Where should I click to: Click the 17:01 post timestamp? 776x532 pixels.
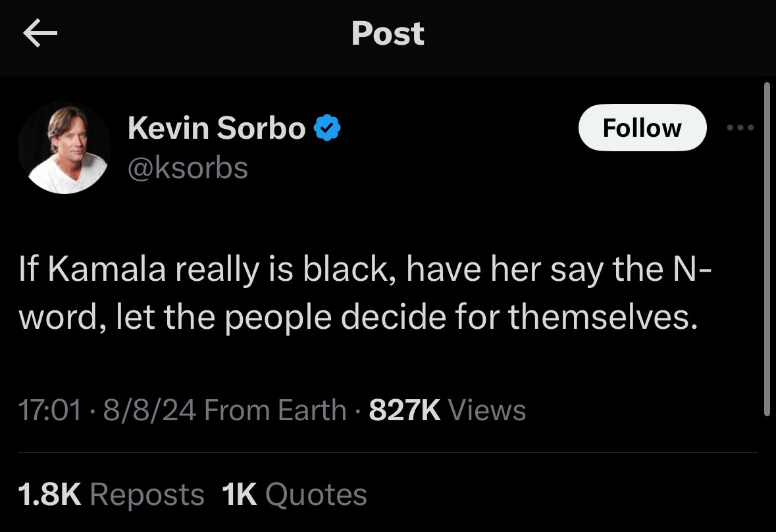(49, 410)
